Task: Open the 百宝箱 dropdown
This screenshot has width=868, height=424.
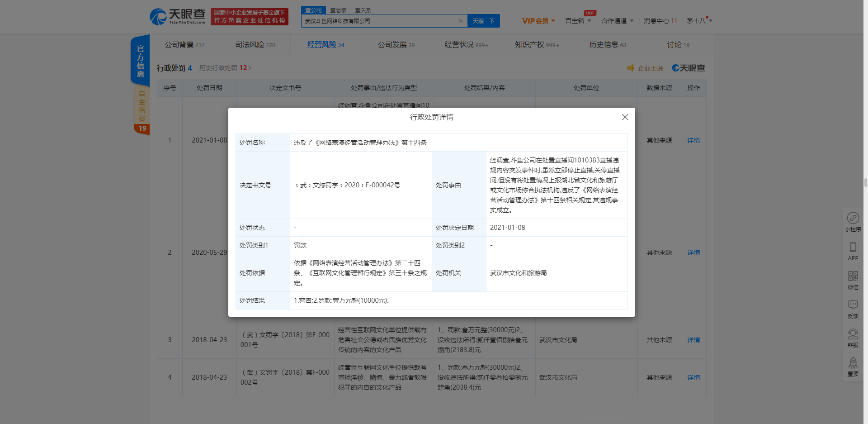Action: 578,21
